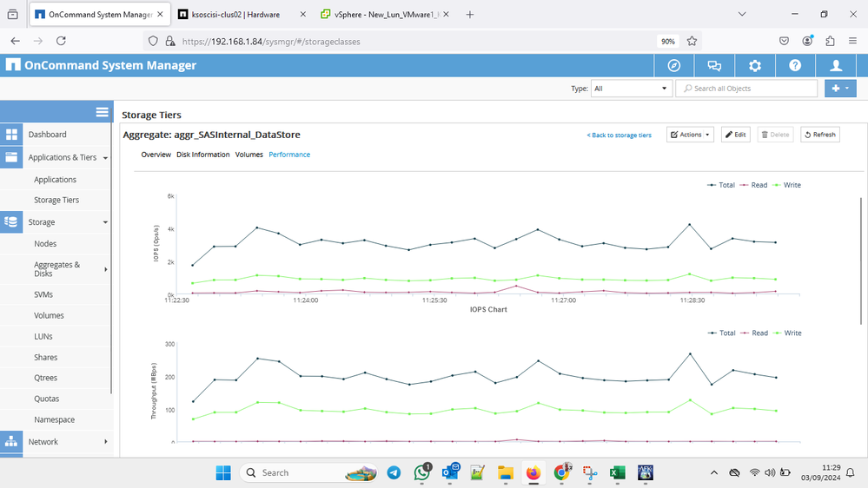Switch to the Disk Information tab
Image resolution: width=868 pixels, height=488 pixels.
202,155
